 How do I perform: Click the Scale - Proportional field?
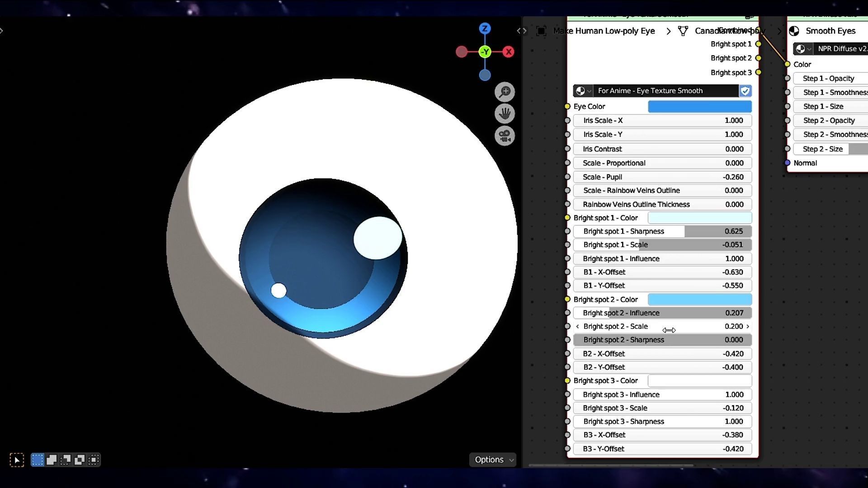(x=663, y=163)
